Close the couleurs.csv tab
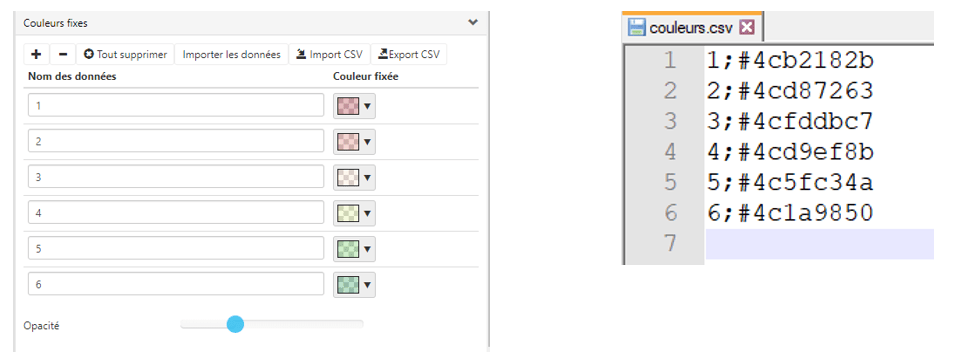 [x=746, y=27]
